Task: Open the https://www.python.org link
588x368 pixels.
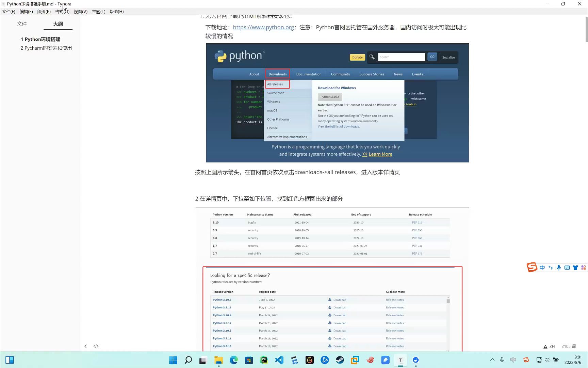Action: click(263, 27)
